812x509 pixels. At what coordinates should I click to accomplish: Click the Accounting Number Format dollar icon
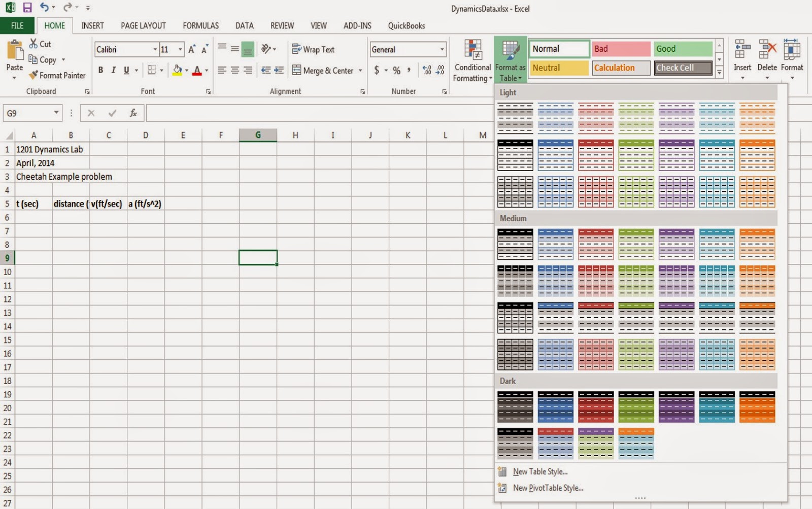point(376,71)
